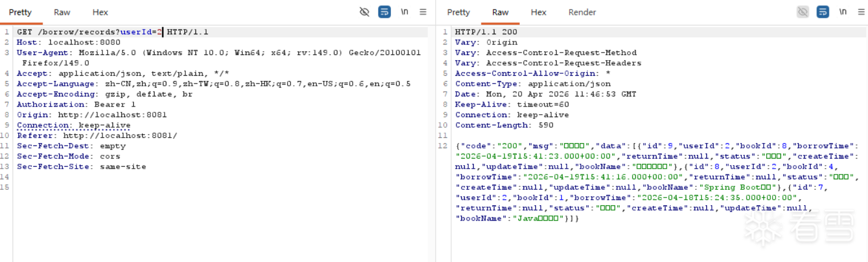This screenshot has width=868, height=262.
Task: Click the userId parameter value in request line
Action: (x=159, y=32)
